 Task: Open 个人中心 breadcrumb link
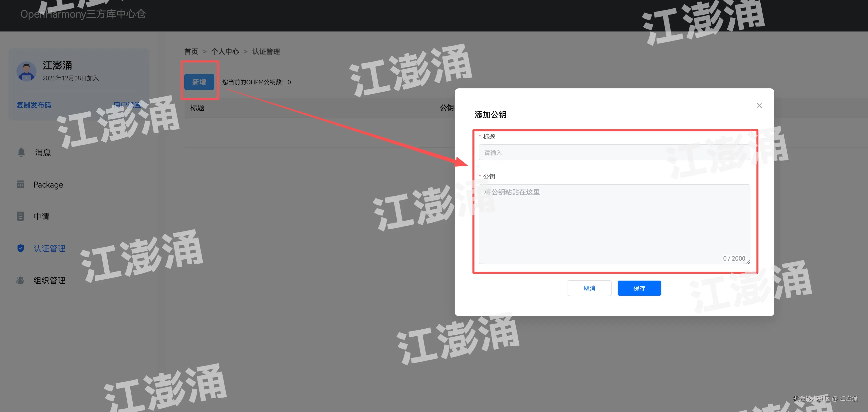(225, 51)
